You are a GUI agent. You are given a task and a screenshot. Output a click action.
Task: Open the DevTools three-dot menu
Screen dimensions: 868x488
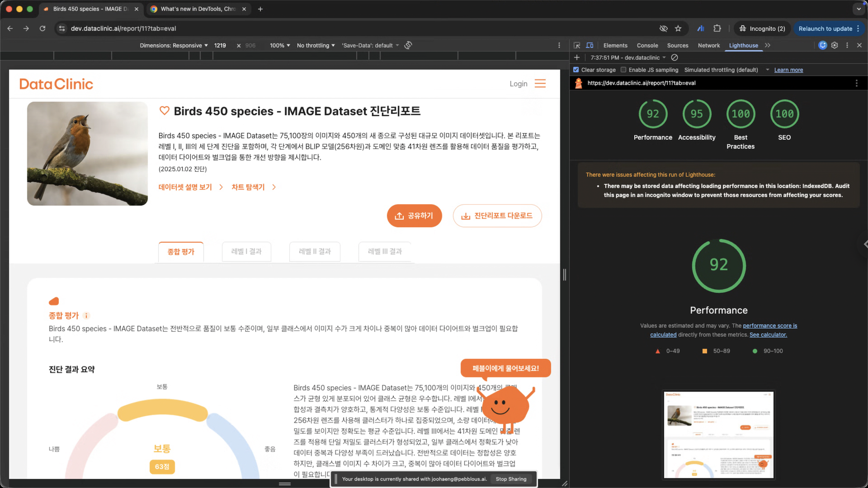[x=847, y=45]
